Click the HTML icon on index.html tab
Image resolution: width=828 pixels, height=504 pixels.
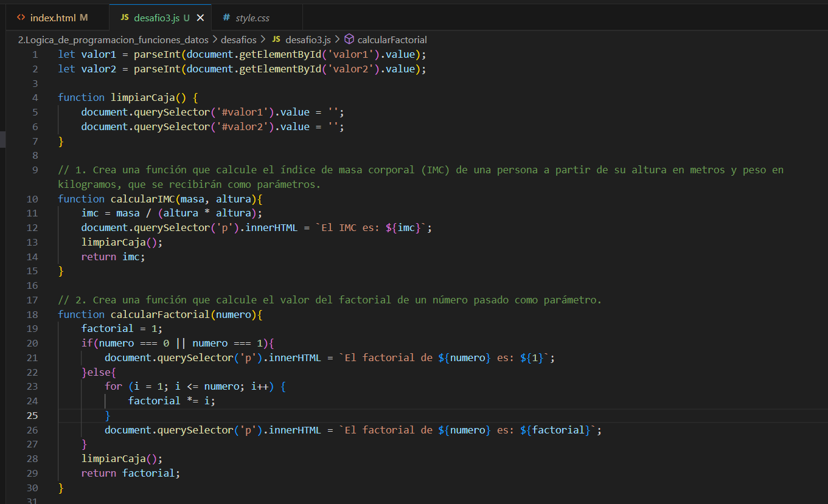[x=21, y=18]
